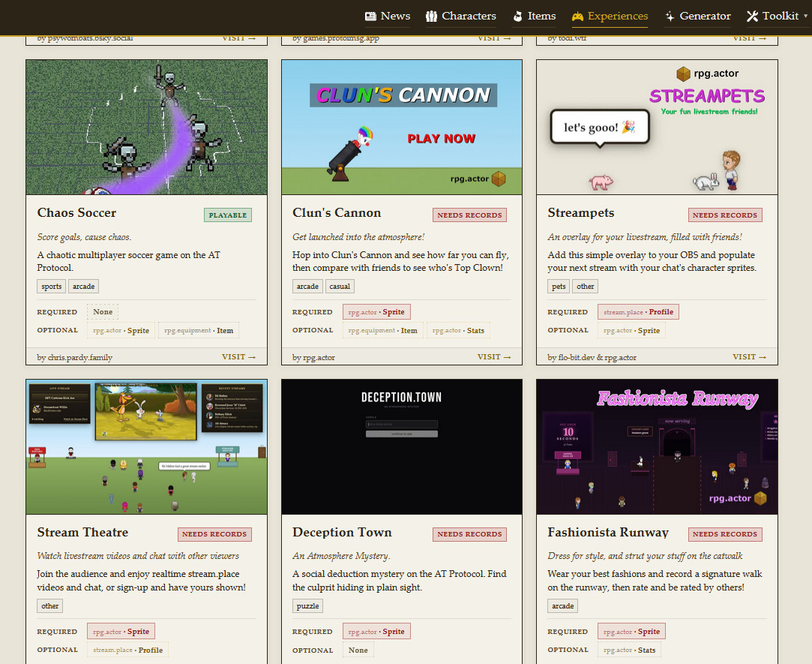Click the Toolkit wrench icon
812x664 pixels.
click(x=752, y=16)
